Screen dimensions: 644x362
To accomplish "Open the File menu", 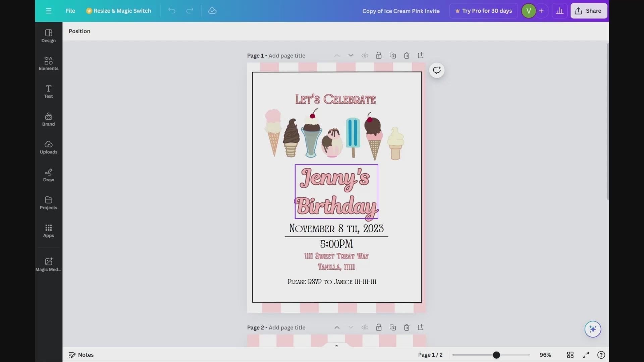I will pyautogui.click(x=70, y=11).
